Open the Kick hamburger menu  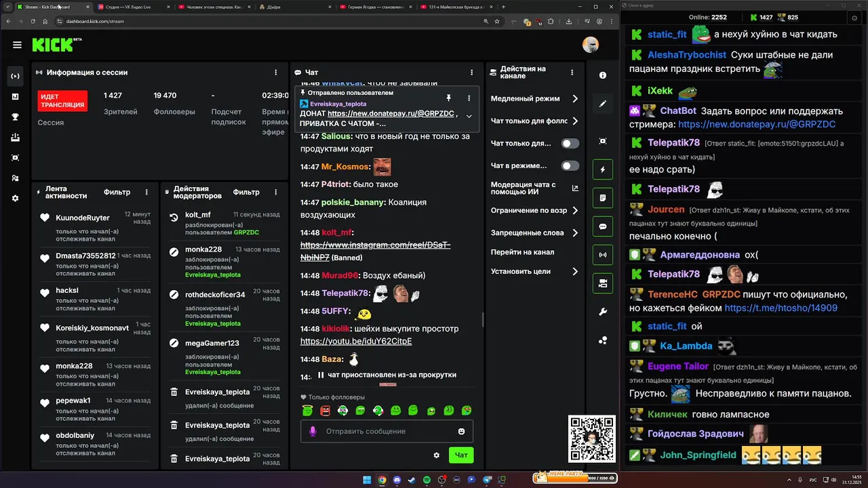pyautogui.click(x=17, y=45)
